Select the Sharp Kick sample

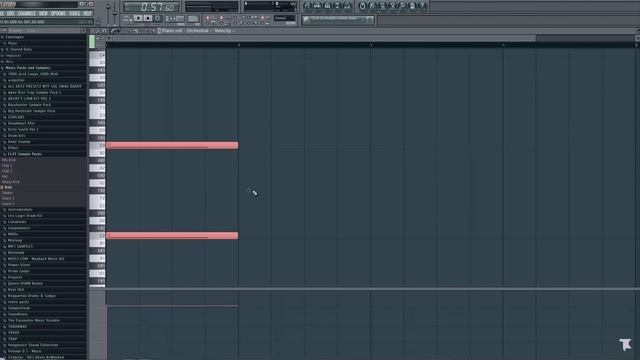11,182
